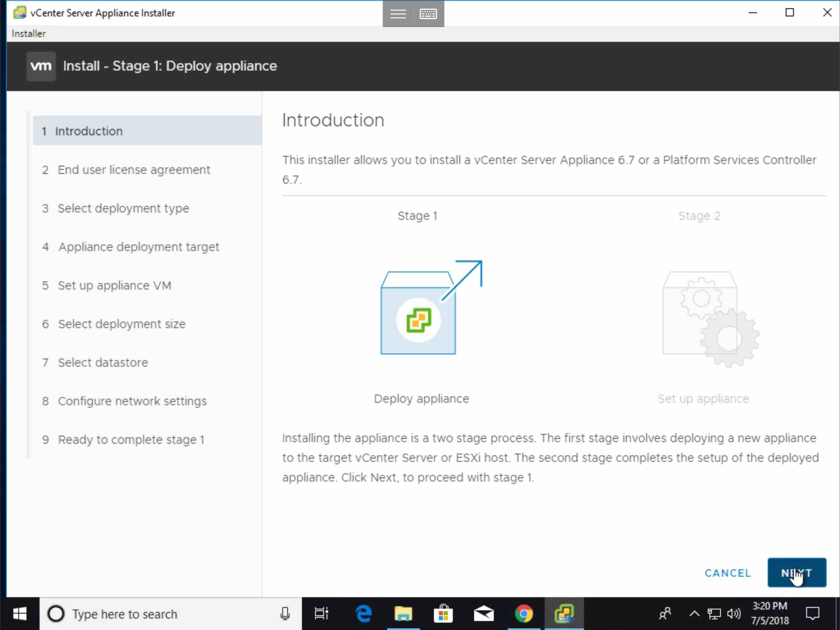The image size is (840, 630).
Task: Go to Set up appliance VM step
Action: click(x=107, y=285)
